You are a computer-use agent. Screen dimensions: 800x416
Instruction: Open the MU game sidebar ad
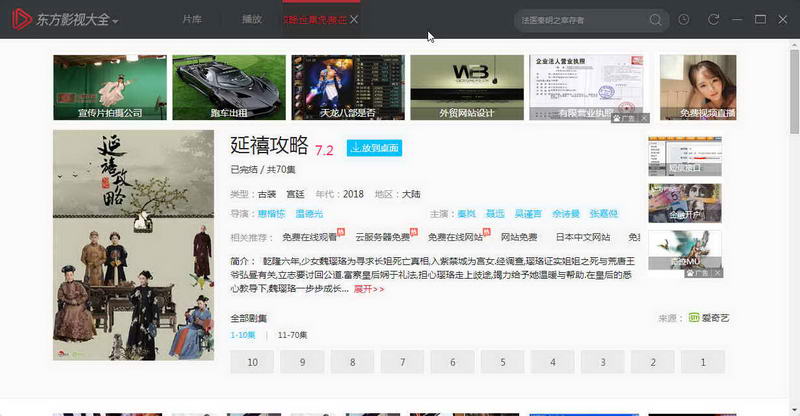(685, 250)
